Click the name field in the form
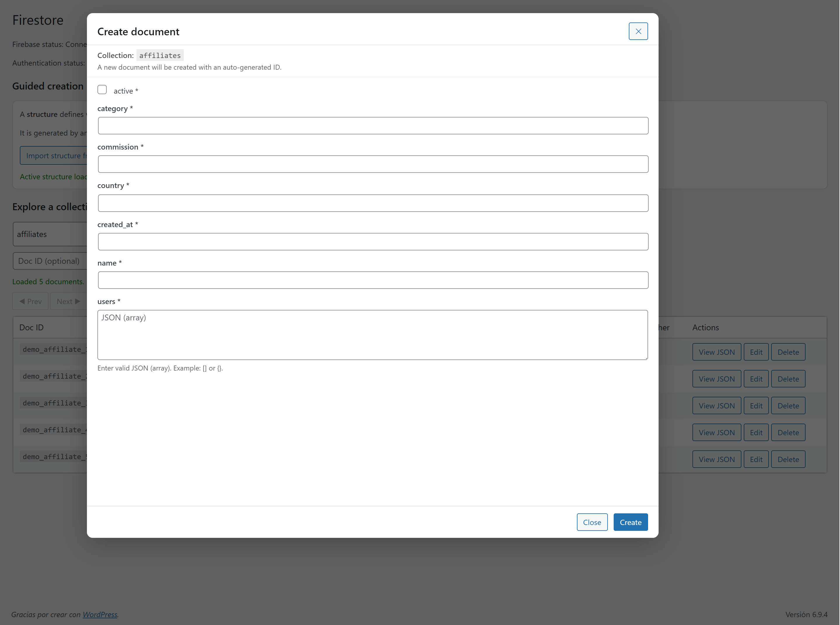Screen dimensions: 840x625 (x=373, y=280)
